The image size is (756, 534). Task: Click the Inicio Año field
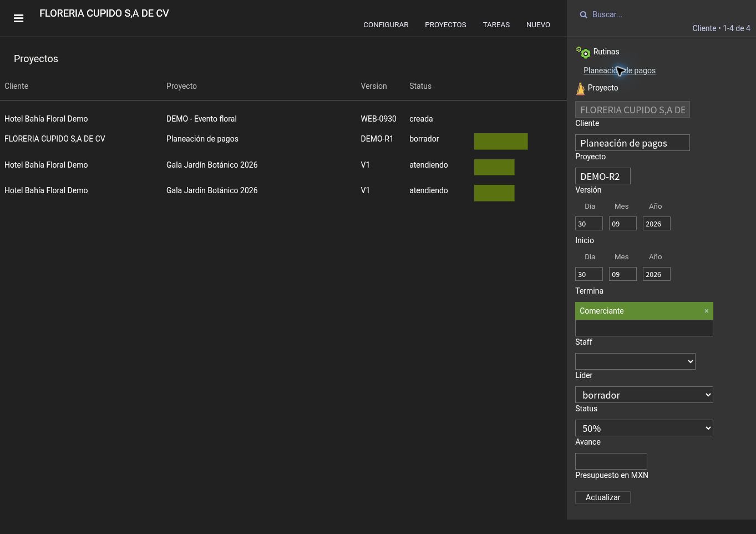(657, 224)
